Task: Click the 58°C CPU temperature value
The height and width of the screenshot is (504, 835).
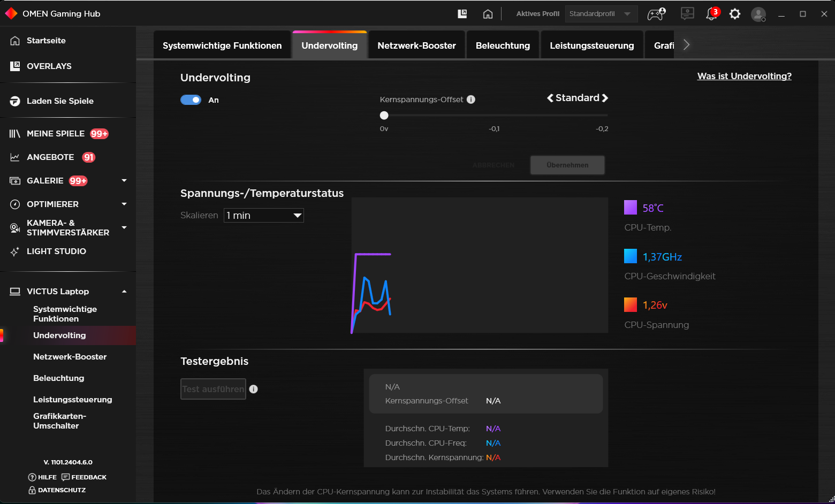Action: 653,208
